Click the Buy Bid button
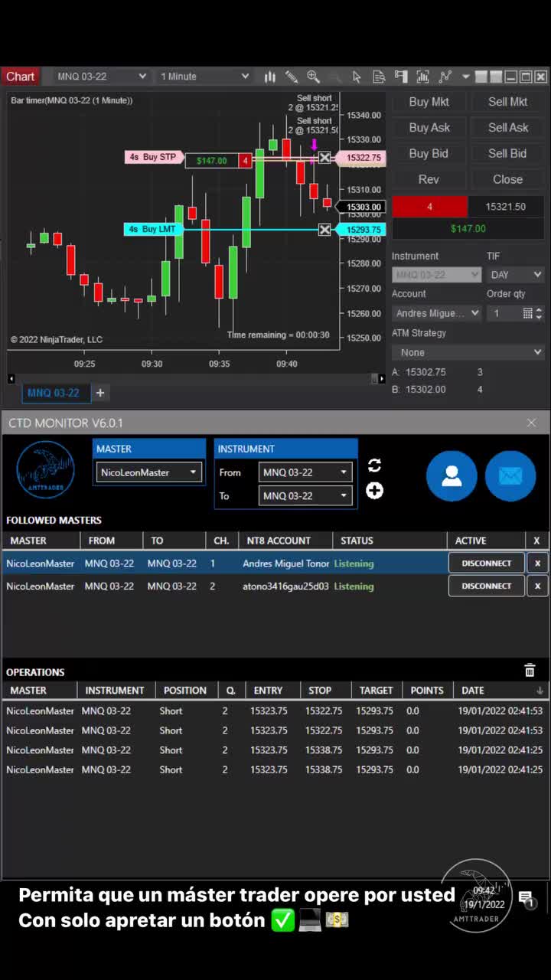Image resolution: width=551 pixels, height=980 pixels. pos(429,153)
